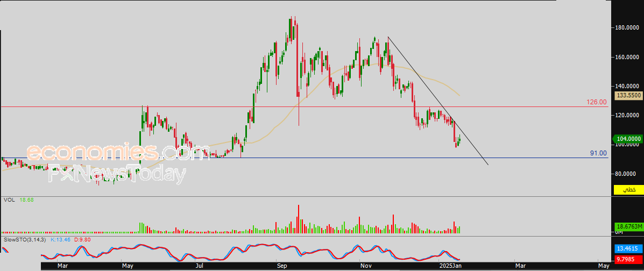Click the 80.0000 price axis label

625,174
